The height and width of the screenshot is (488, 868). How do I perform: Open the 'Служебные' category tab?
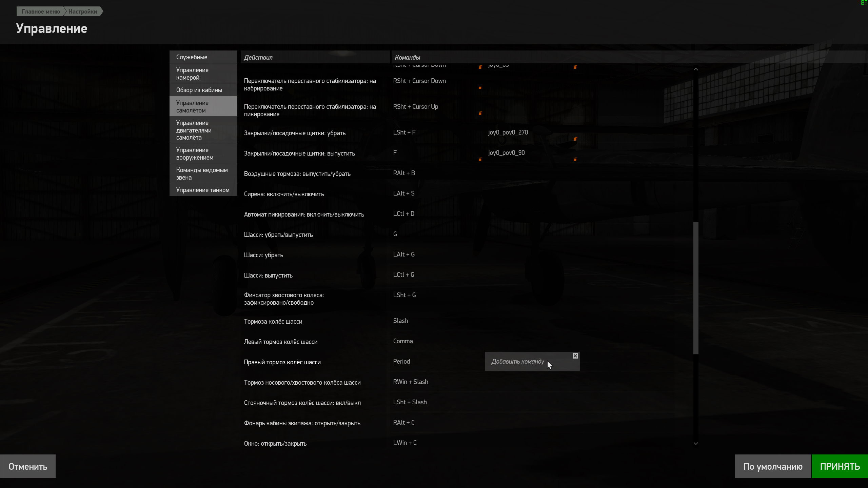tap(203, 57)
